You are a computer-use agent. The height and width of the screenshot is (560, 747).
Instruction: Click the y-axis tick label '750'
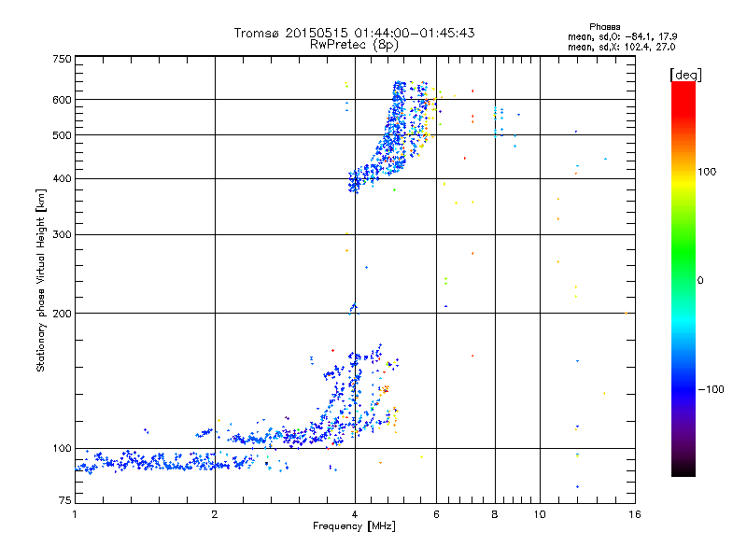(x=62, y=59)
